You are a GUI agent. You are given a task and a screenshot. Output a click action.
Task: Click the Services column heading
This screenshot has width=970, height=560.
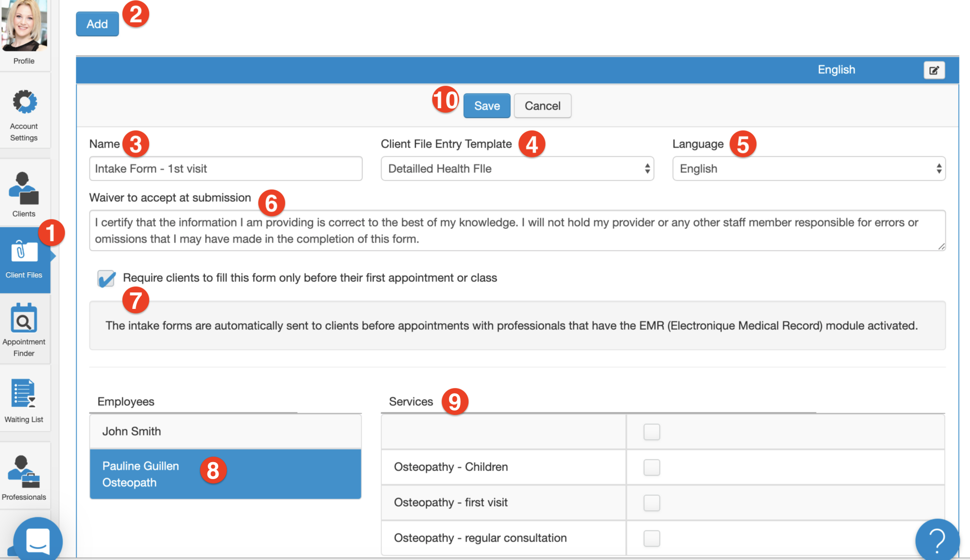pos(411,401)
